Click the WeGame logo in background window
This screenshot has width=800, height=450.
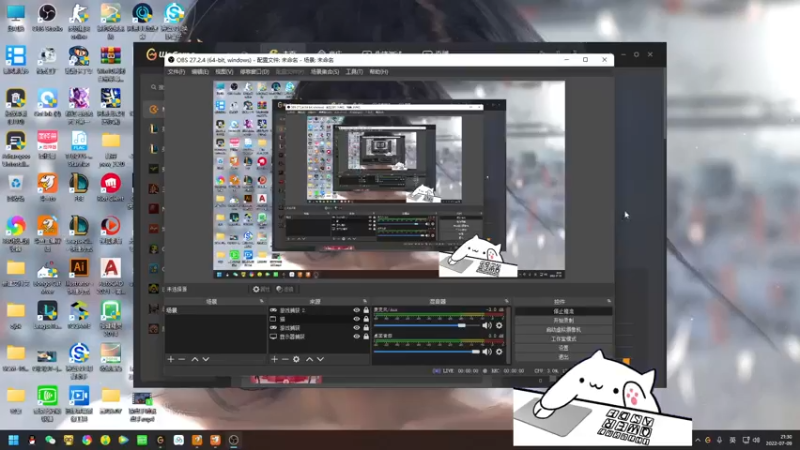tap(152, 54)
